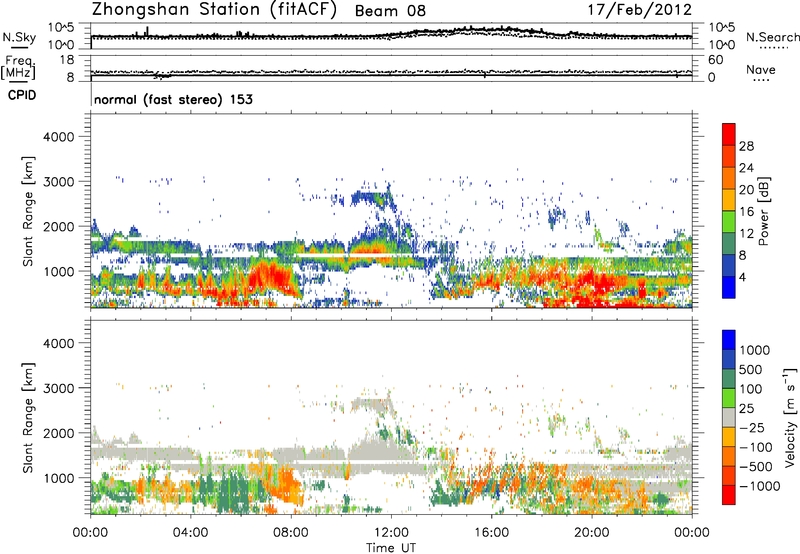Click the '-25' label on Velocity colorbar
Viewport: 800px width, 554px height.
tap(754, 427)
